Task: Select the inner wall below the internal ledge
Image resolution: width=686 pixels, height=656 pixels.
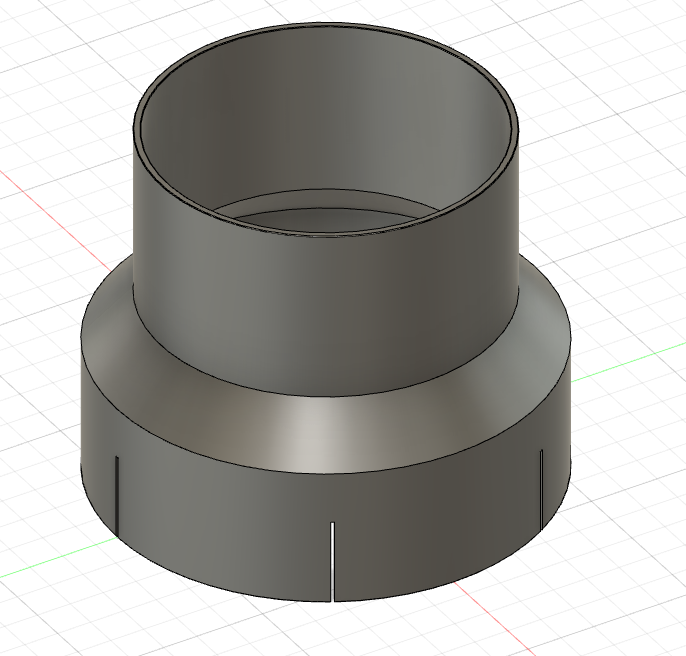Action: pos(330,217)
